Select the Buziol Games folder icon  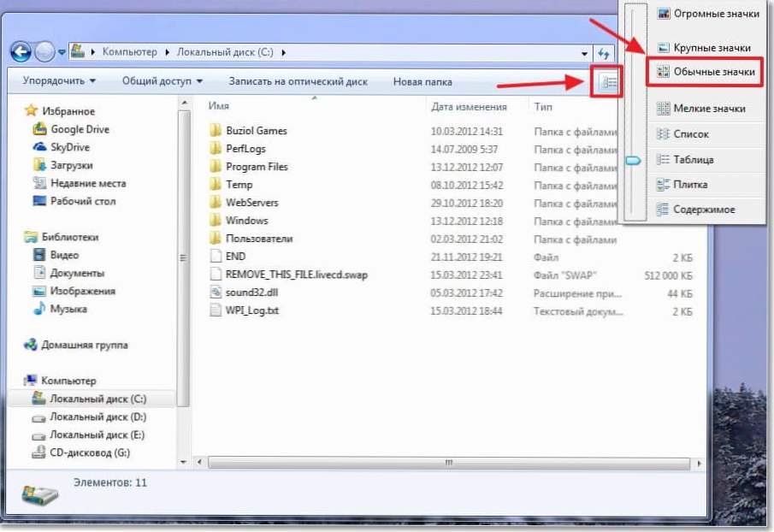216,130
